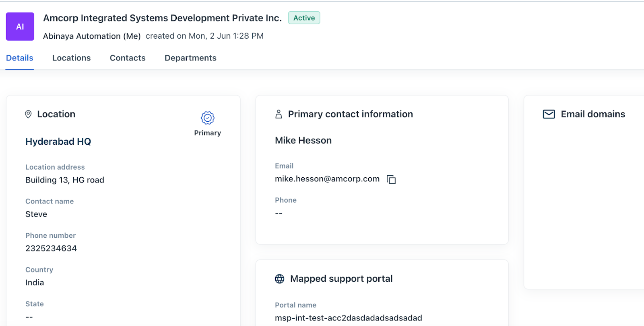Open the Departments tab

pyautogui.click(x=190, y=58)
